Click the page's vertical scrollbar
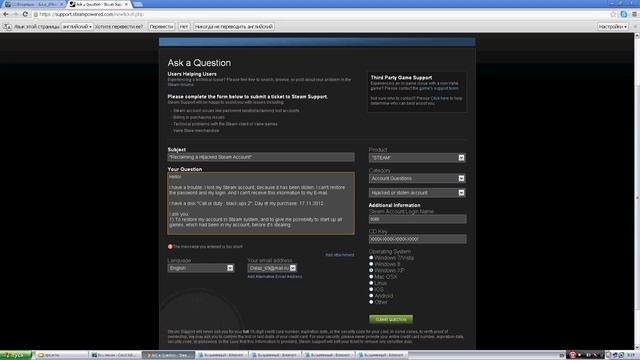The height and width of the screenshot is (360, 640). 637,192
